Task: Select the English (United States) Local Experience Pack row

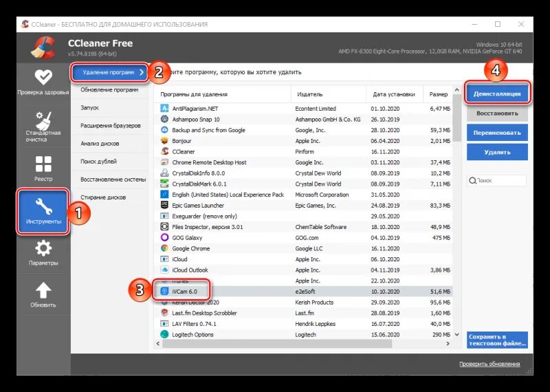Action: pyautogui.click(x=303, y=195)
